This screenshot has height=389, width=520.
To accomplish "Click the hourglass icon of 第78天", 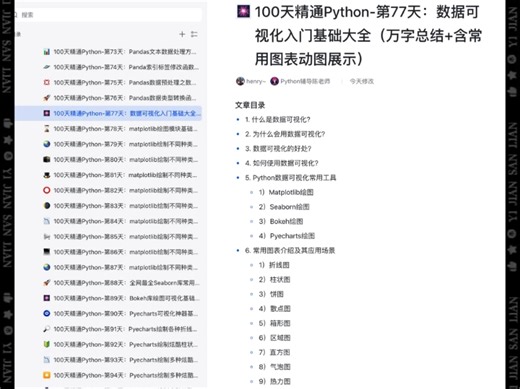I will (47, 129).
